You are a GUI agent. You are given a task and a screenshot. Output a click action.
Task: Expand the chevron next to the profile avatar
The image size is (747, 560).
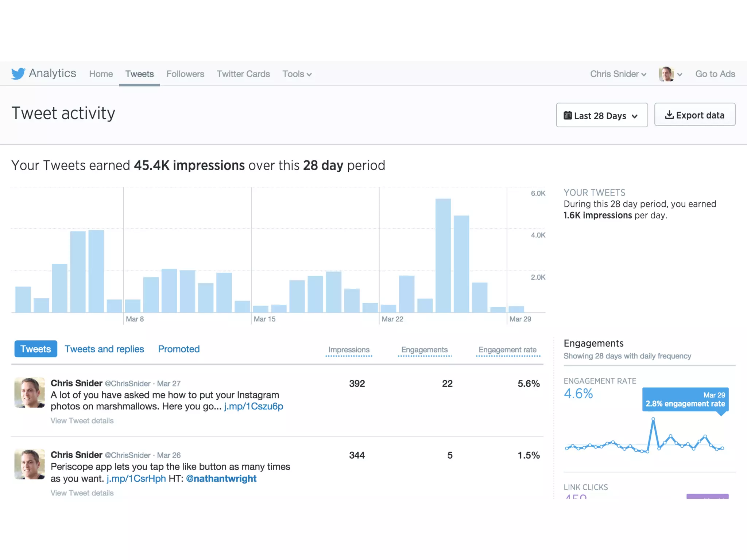(680, 75)
